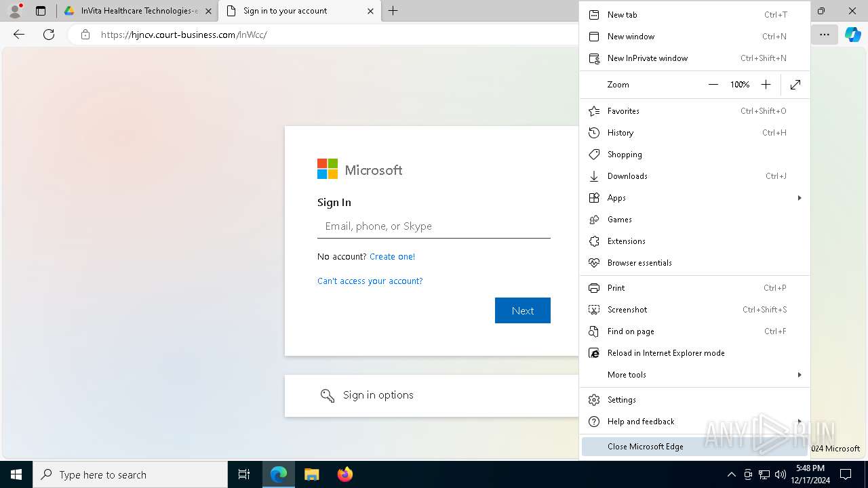The width and height of the screenshot is (868, 488).
Task: Click the Meet Now tray icon
Action: point(748,474)
